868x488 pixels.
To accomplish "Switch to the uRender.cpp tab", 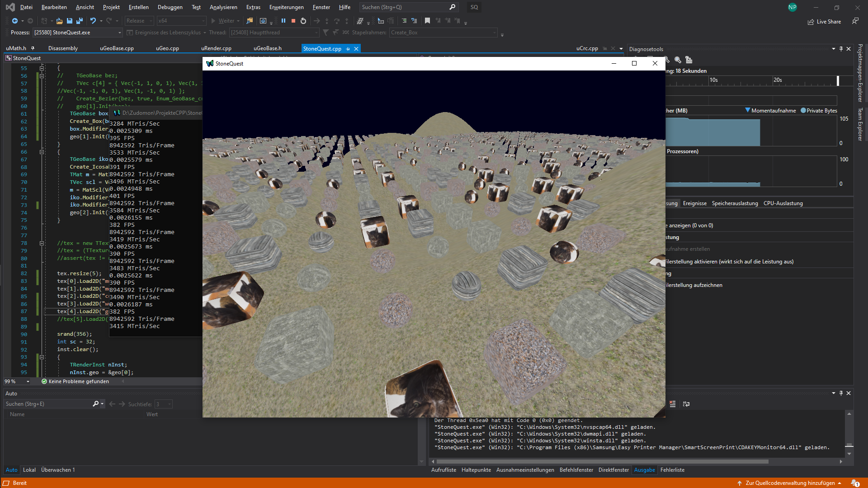I will [x=216, y=48].
